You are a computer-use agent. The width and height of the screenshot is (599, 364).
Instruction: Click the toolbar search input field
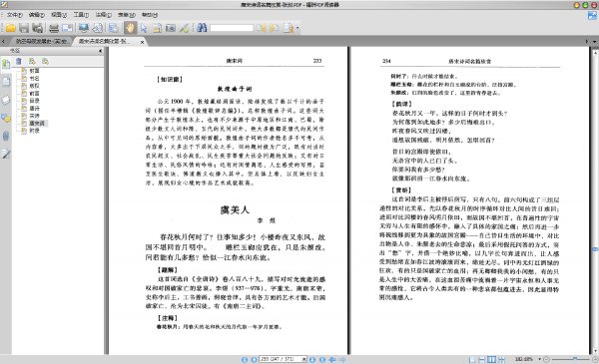(x=232, y=28)
